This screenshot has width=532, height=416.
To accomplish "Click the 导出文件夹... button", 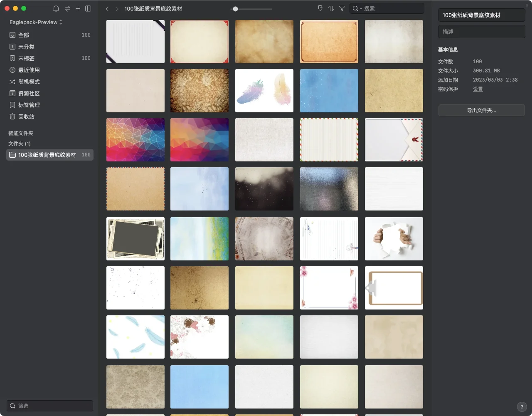I will 481,110.
